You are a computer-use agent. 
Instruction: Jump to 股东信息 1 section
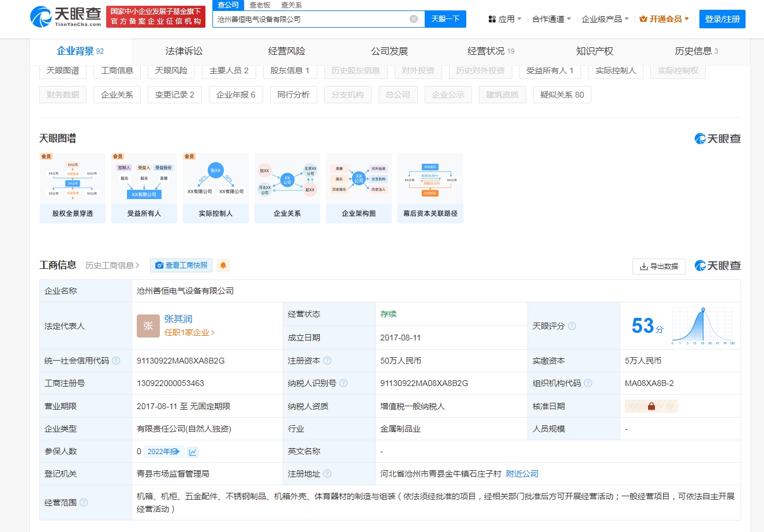tap(290, 70)
